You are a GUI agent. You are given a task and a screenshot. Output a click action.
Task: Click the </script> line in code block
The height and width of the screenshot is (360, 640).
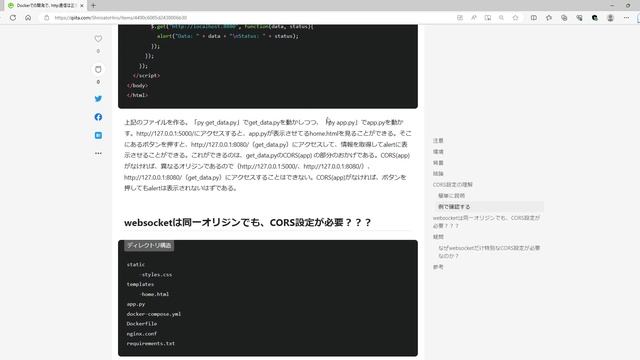coord(147,76)
